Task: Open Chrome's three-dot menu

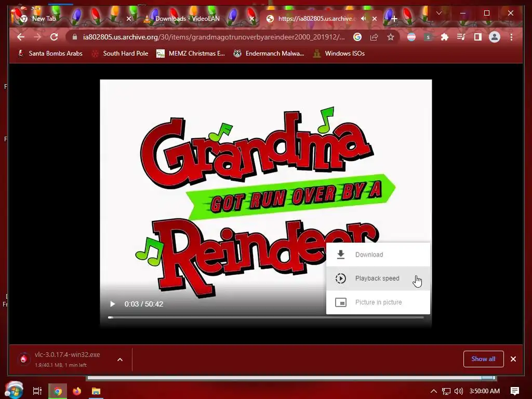Action: tap(511, 37)
